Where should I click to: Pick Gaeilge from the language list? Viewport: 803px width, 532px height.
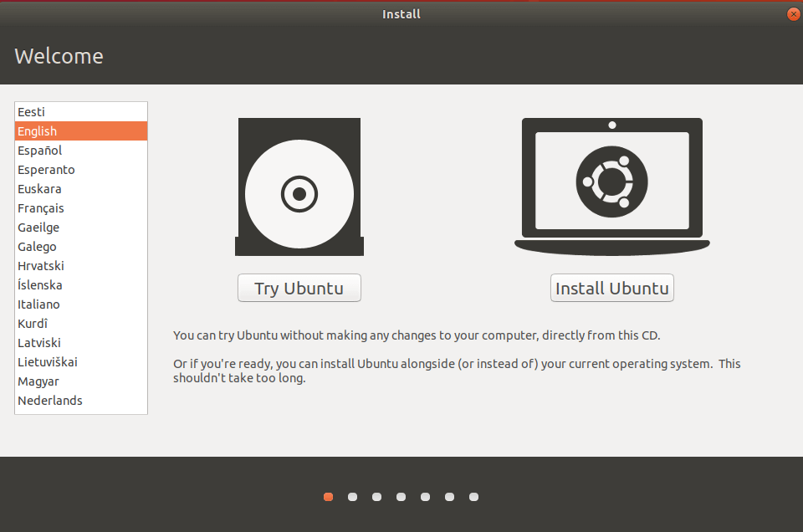pos(81,228)
